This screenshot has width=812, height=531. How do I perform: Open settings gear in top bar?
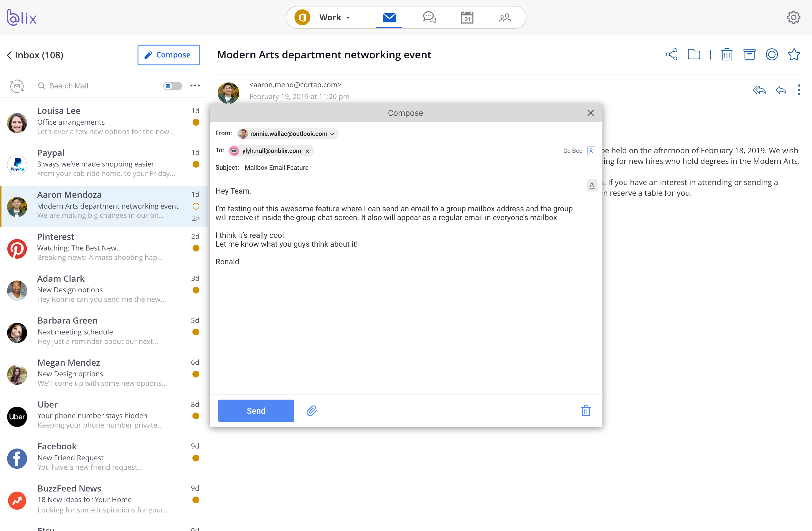point(793,17)
